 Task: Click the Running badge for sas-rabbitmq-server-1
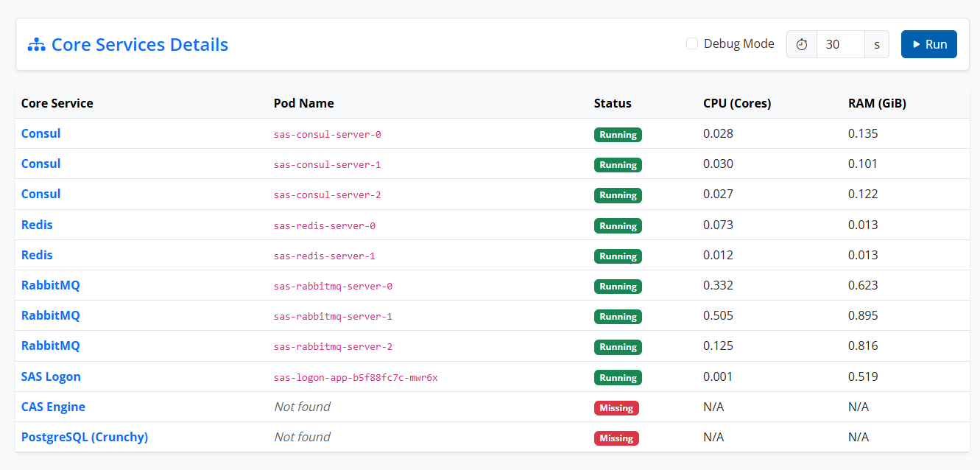[618, 316]
